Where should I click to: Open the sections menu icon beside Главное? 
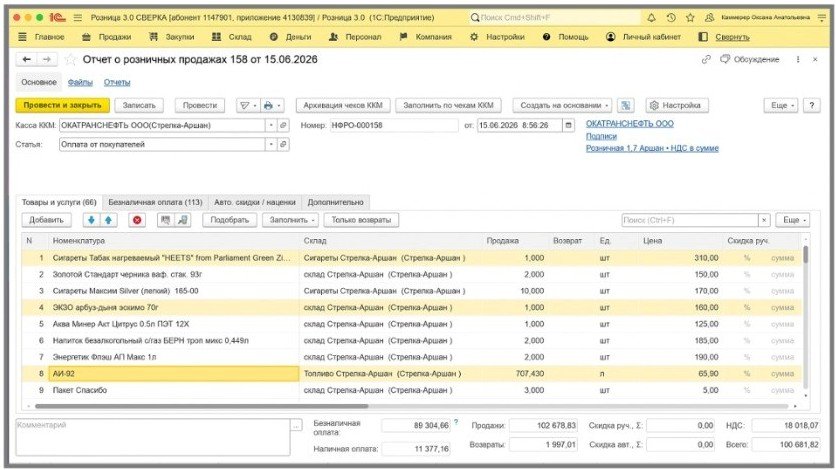(22, 37)
